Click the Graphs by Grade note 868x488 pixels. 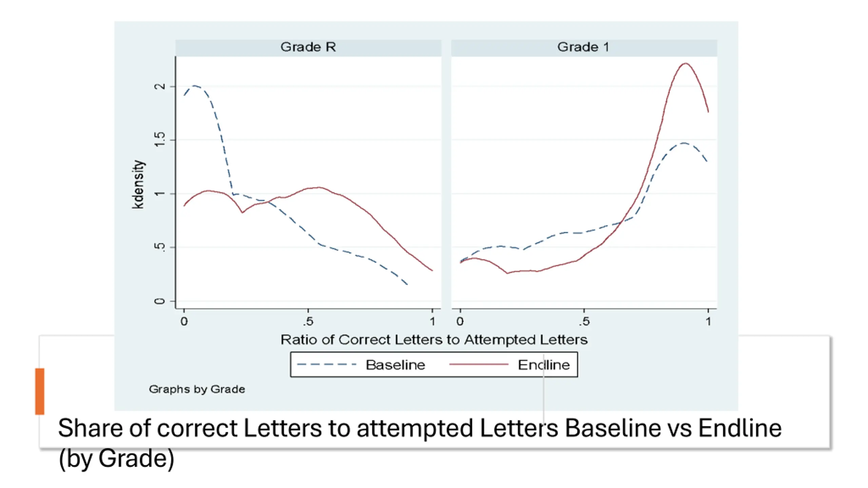[197, 389]
